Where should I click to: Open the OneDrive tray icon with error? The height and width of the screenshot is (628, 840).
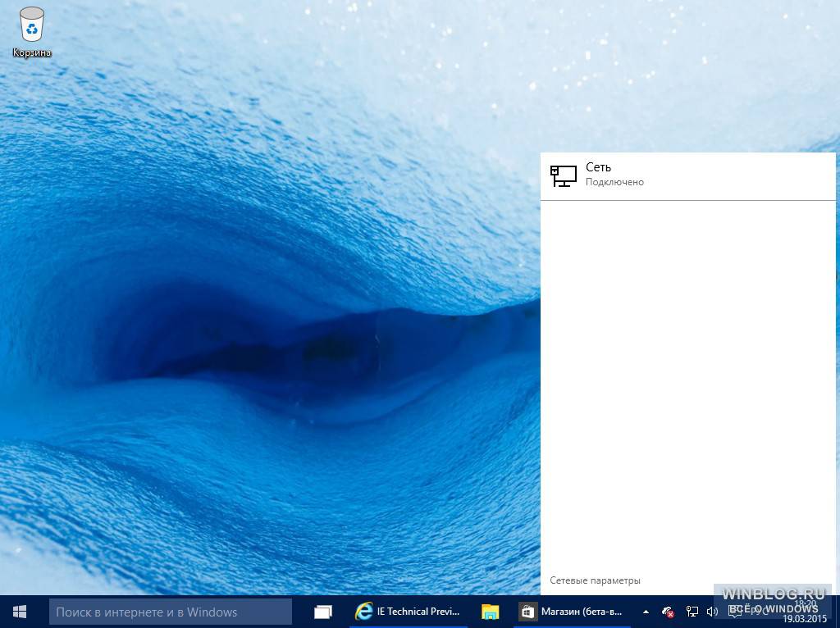668,612
